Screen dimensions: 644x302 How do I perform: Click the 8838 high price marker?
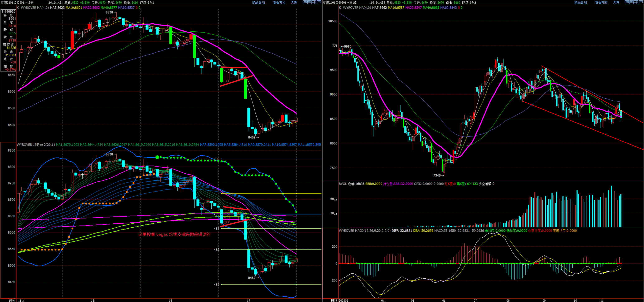click(x=109, y=12)
